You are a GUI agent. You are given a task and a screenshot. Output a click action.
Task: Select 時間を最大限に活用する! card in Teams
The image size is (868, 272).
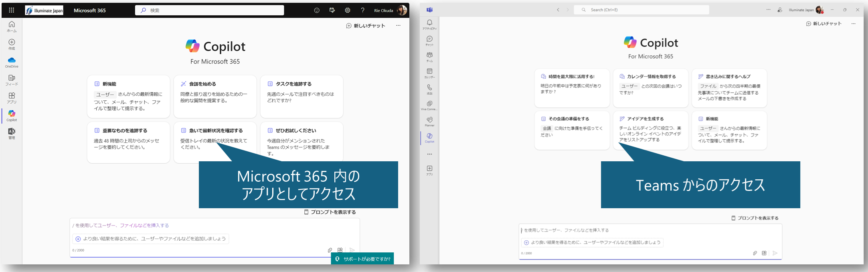point(572,88)
